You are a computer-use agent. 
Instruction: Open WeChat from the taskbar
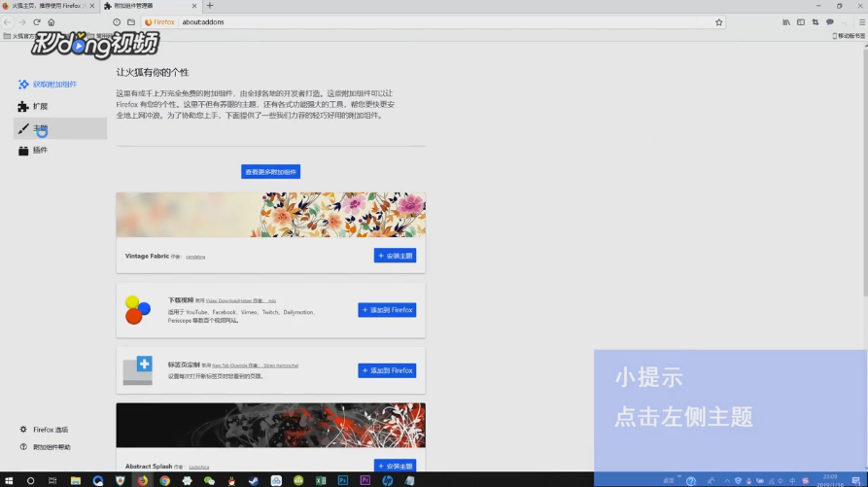click(x=209, y=480)
